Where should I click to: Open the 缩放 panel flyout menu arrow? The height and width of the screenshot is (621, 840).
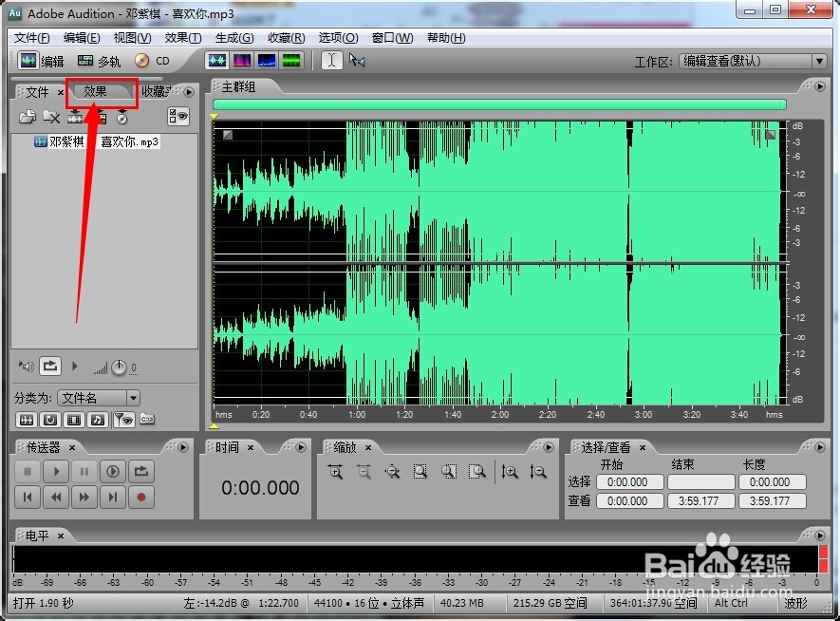tap(549, 447)
